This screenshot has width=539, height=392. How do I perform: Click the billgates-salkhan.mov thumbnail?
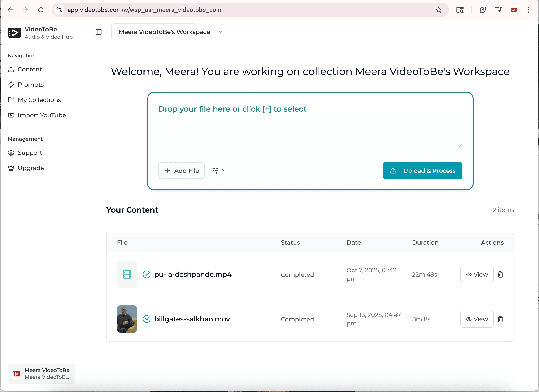pyautogui.click(x=127, y=319)
